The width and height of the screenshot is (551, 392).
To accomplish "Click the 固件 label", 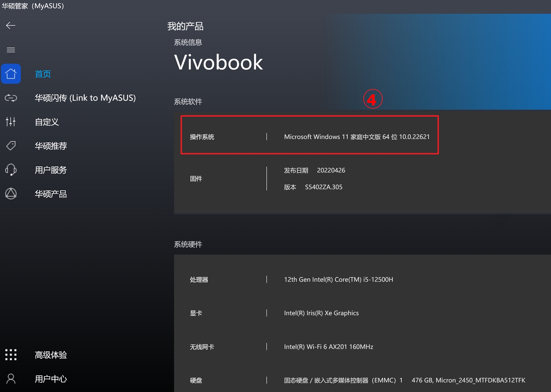I will tap(196, 179).
